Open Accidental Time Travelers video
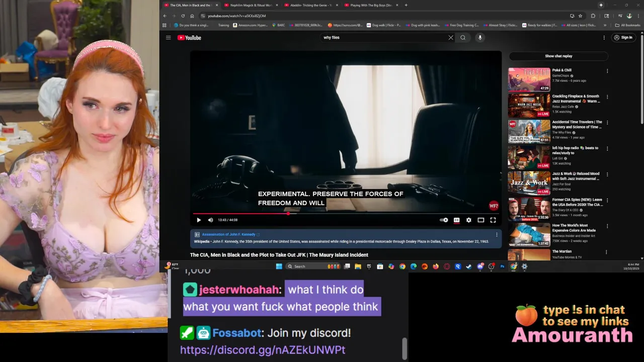 (529, 131)
